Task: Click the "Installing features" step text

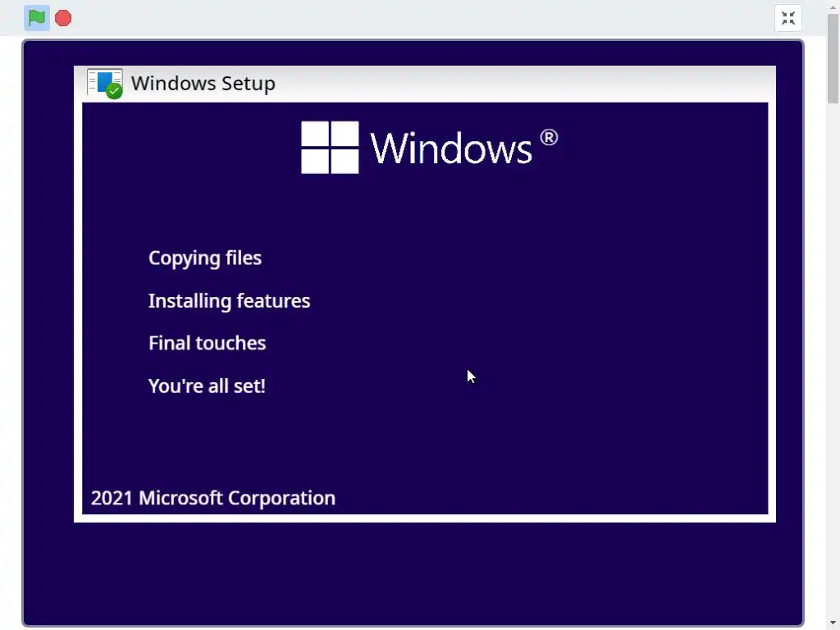Action: pyautogui.click(x=230, y=300)
